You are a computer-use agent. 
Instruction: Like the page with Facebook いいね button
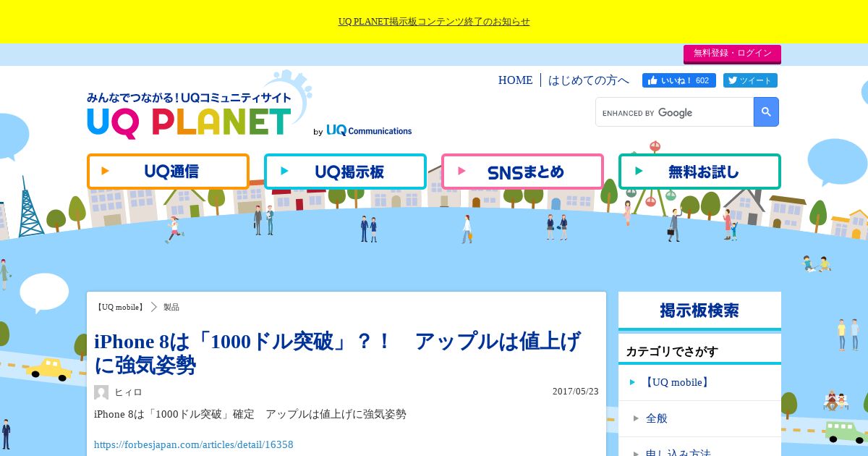pyautogui.click(x=679, y=80)
